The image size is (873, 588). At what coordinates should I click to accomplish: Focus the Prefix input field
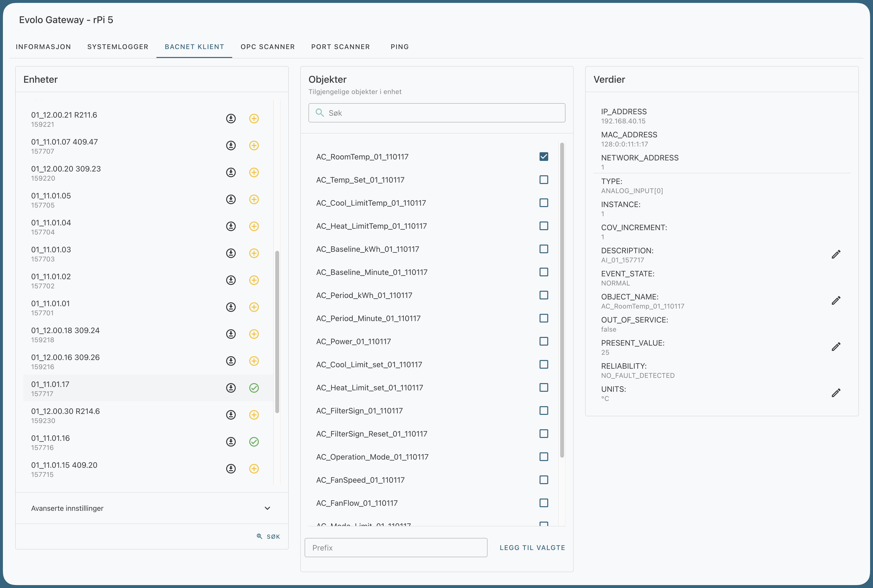click(x=396, y=548)
